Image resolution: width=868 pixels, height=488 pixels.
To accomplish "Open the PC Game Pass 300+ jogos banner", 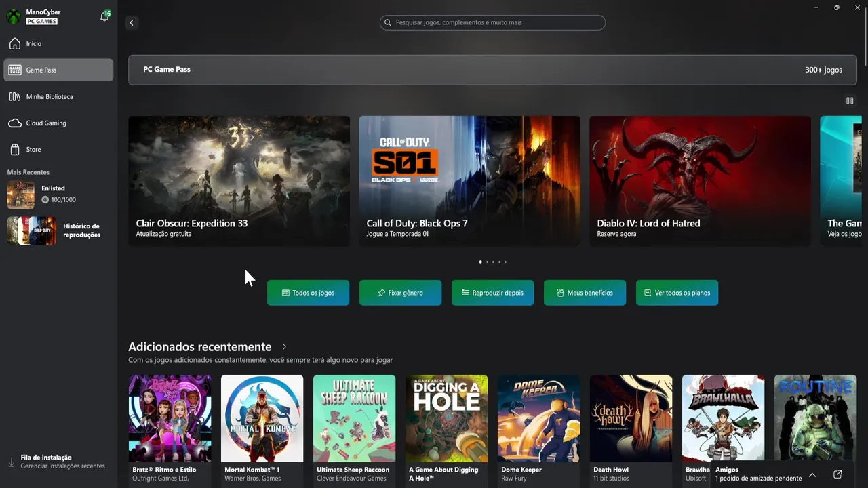I will pyautogui.click(x=492, y=70).
